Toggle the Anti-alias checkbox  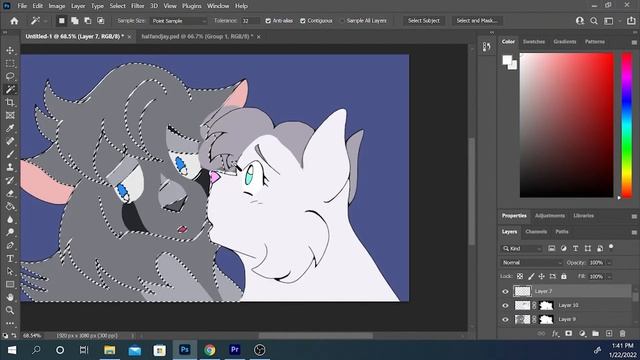click(x=268, y=21)
